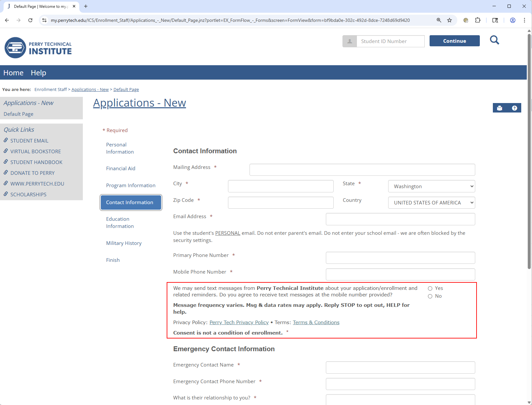This screenshot has width=532, height=405.
Task: Reload the page with refresh icon
Action: [x=30, y=20]
